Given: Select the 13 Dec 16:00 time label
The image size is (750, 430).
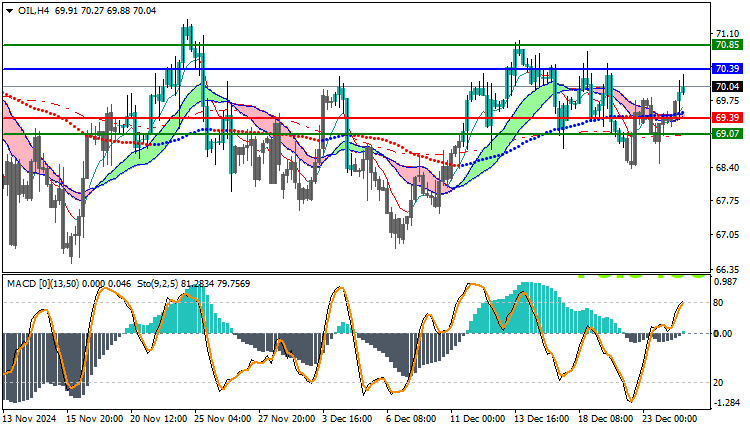Looking at the screenshot, I should coord(542,419).
